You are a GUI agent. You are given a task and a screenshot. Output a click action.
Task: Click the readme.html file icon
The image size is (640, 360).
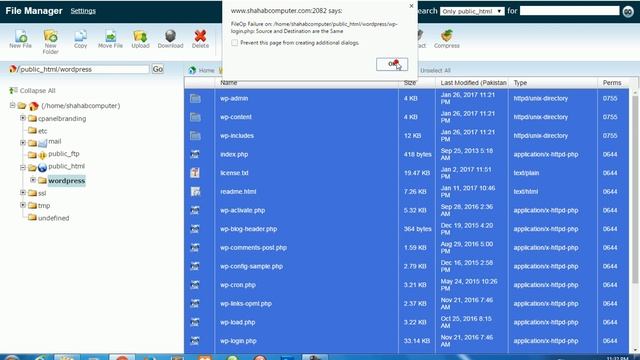tap(195, 191)
